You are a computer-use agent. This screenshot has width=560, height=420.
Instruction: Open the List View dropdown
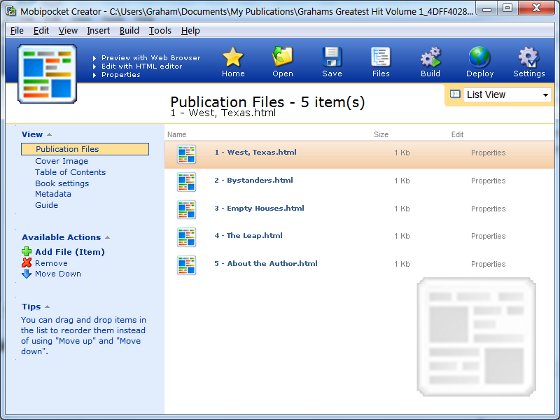pyautogui.click(x=507, y=95)
